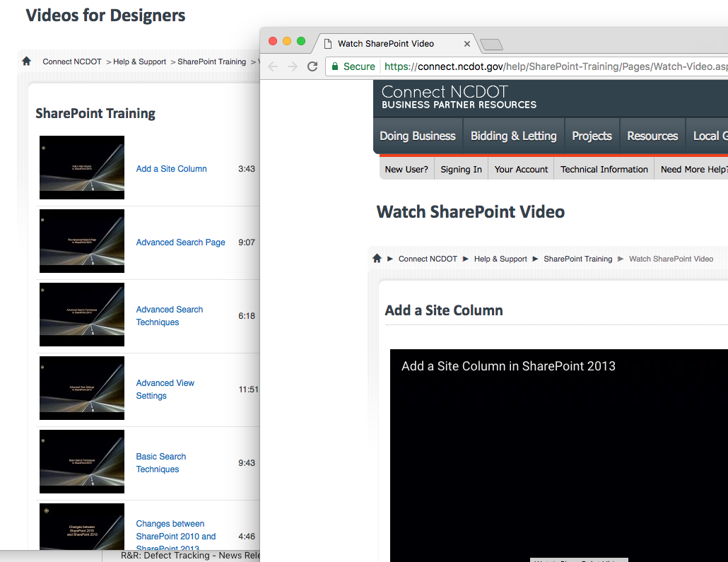This screenshot has height=562, width=728.
Task: Click the home icon in background breadcrumb
Action: [27, 62]
